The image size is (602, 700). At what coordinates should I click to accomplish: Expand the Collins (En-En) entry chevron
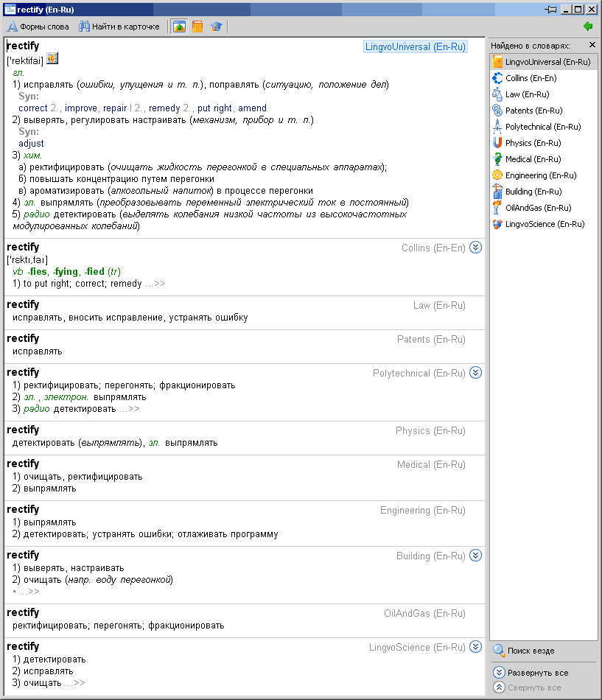click(475, 248)
